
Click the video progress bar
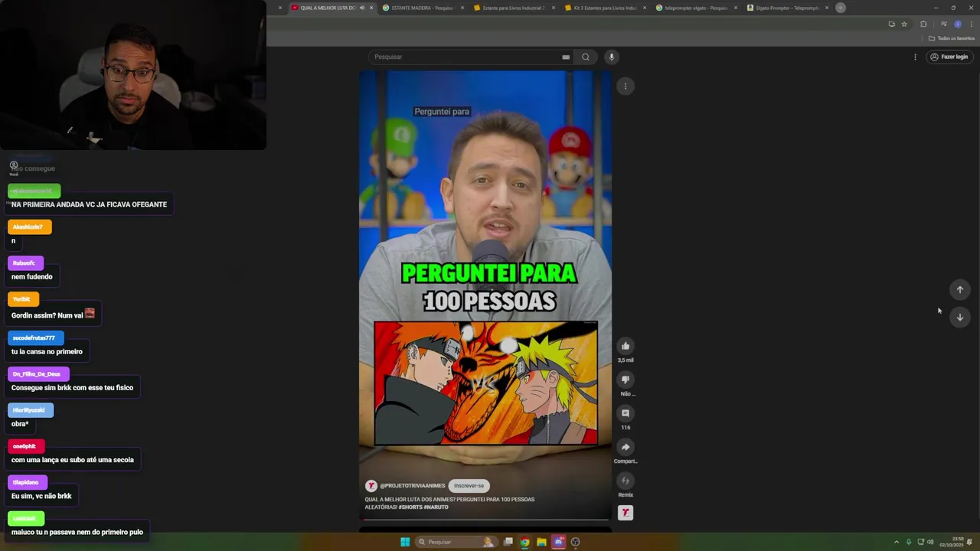pyautogui.click(x=485, y=520)
